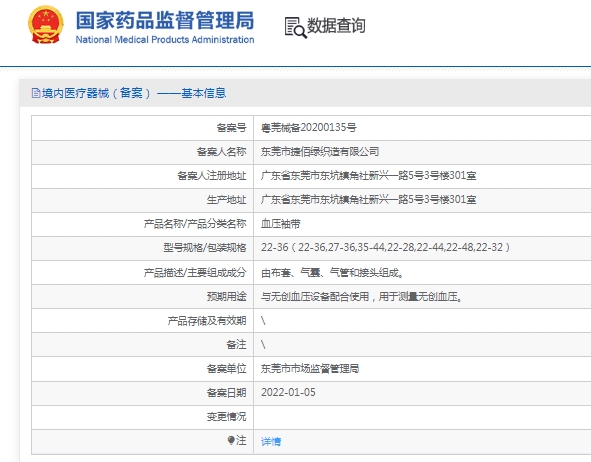Select date value 2022-01-05
Viewport: 591px width, 462px height.
288,393
